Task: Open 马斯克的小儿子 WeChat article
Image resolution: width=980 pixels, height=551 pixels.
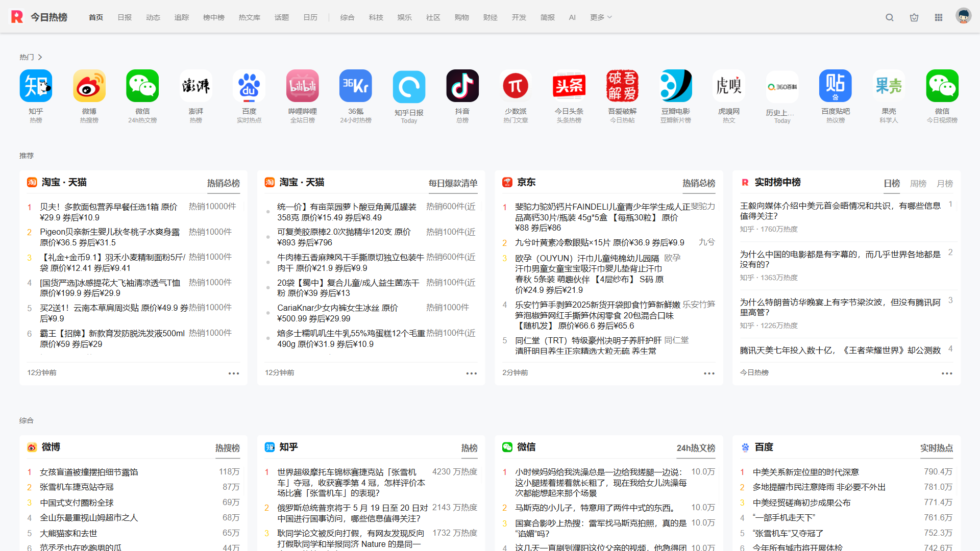Action: tap(596, 508)
